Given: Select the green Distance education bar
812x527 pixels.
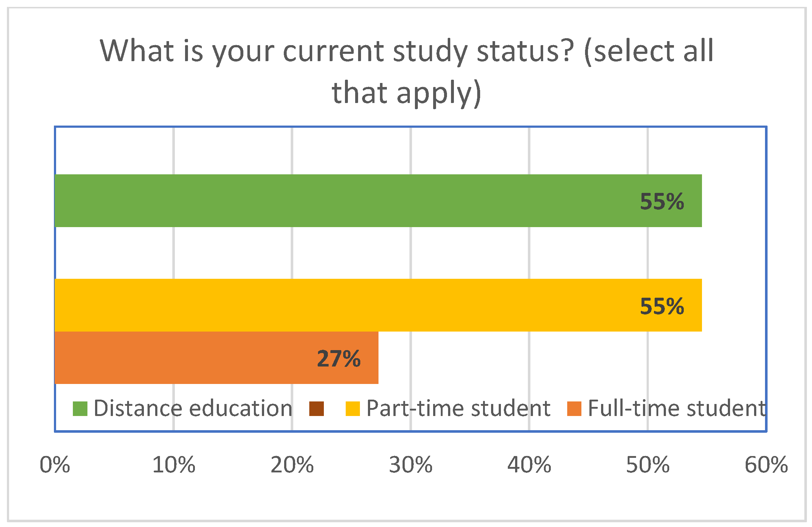Looking at the screenshot, I should 328,201.
